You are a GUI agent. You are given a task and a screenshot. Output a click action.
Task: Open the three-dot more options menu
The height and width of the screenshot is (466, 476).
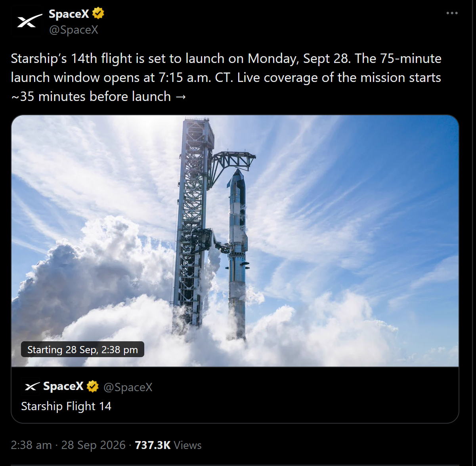click(452, 13)
